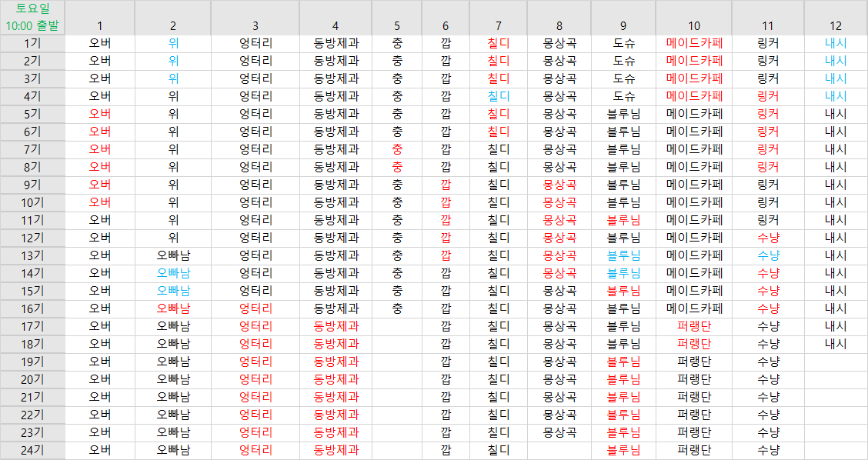Click the red 오버 cell in row 5기

pyautogui.click(x=100, y=114)
